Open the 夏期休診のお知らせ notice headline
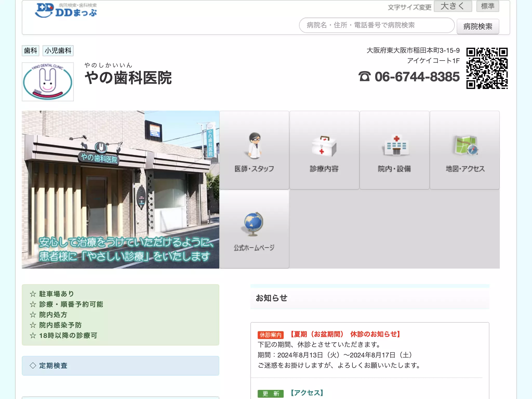532x399 pixels. [345, 334]
